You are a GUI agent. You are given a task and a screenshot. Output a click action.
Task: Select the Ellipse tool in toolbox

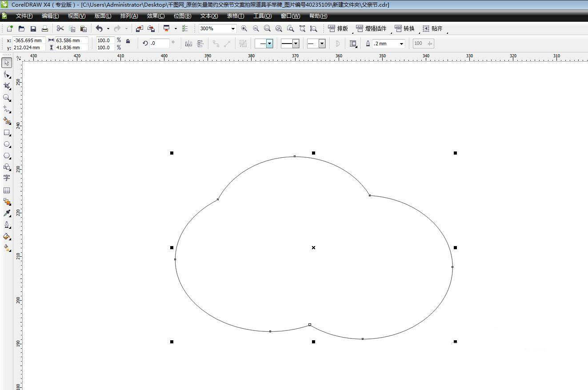[7, 144]
